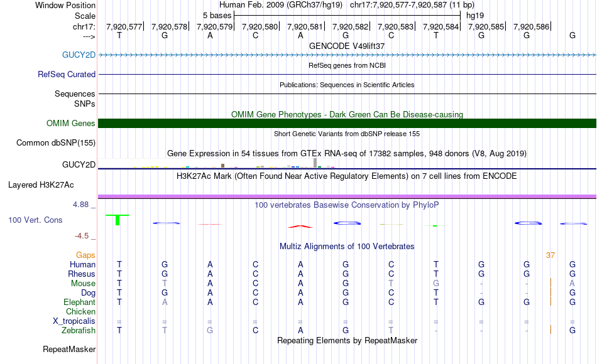Select the Elephant species row label
The height and width of the screenshot is (364, 597).
(79, 302)
